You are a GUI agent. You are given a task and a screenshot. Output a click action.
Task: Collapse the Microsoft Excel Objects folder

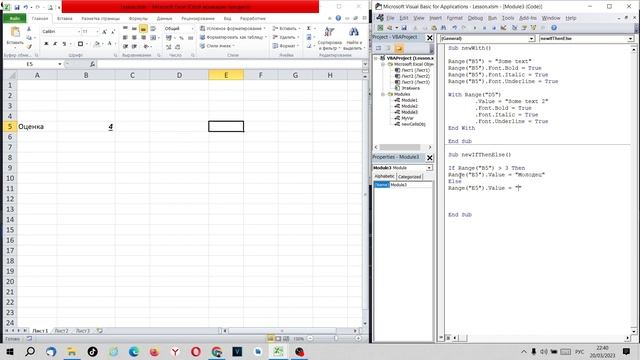pyautogui.click(x=383, y=64)
